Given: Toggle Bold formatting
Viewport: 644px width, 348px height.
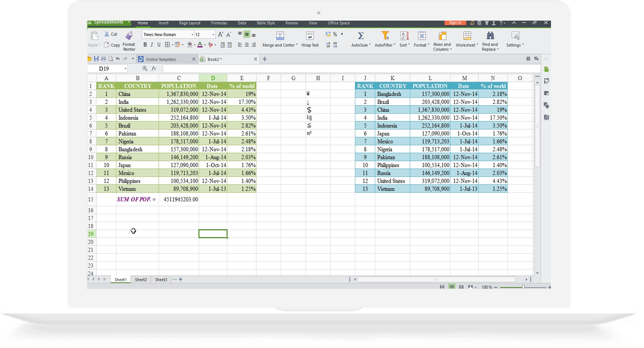Looking at the screenshot, I should [x=145, y=45].
